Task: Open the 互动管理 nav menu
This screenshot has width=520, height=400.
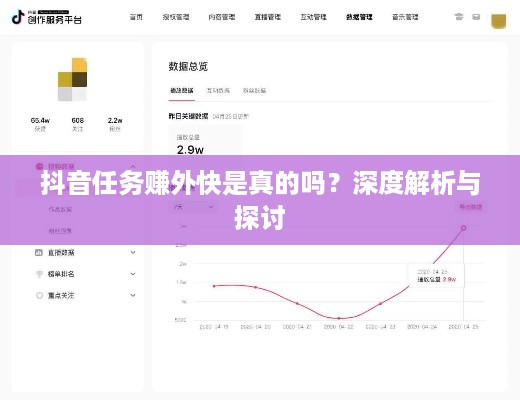Action: (x=313, y=17)
